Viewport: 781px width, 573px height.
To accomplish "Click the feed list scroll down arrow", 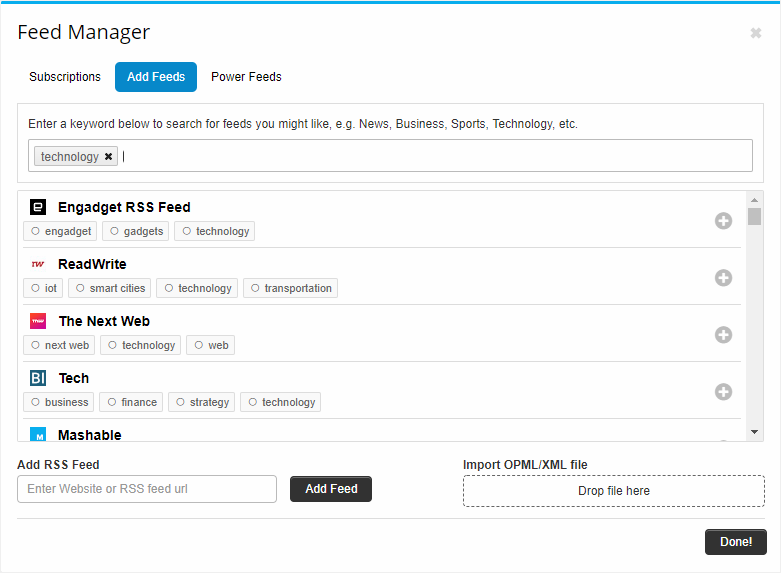I will (755, 432).
